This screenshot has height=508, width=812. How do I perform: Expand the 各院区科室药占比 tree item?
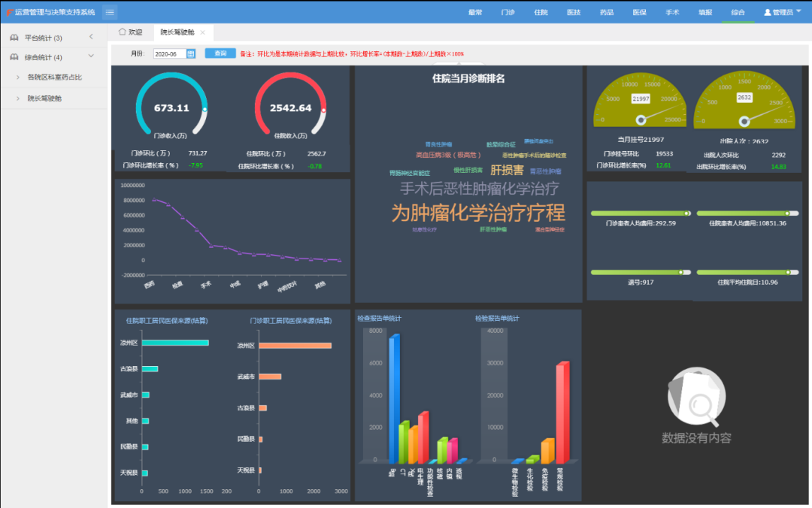click(x=18, y=77)
